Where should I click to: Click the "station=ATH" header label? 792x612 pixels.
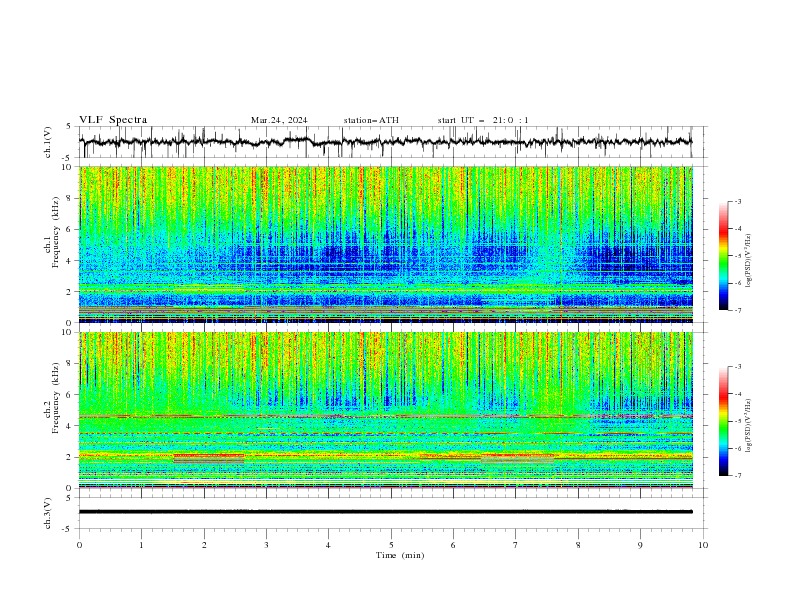pyautogui.click(x=371, y=120)
